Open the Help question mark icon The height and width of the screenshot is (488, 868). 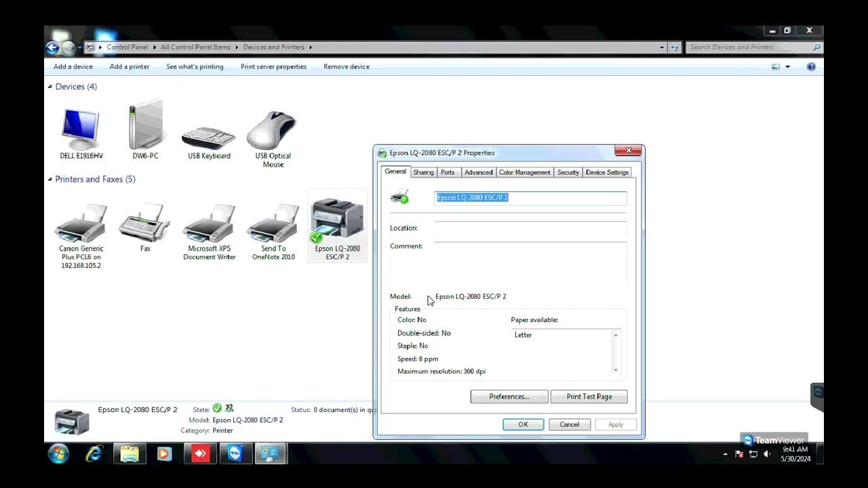tap(811, 66)
